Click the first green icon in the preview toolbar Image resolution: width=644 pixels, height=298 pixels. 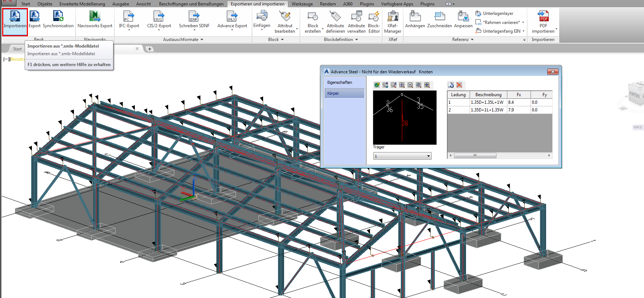[x=377, y=85]
